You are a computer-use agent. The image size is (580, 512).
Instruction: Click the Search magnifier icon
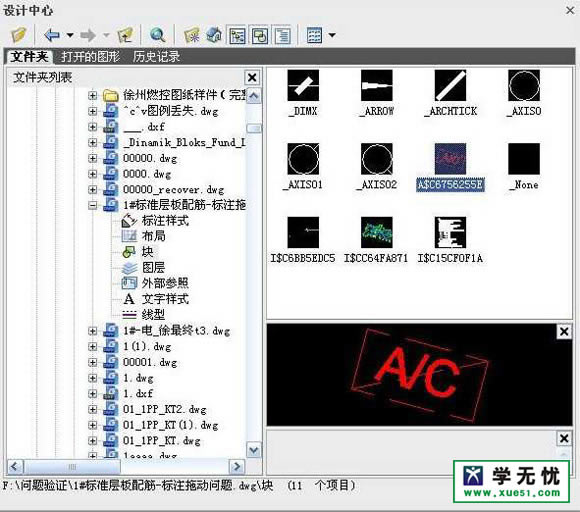[x=158, y=35]
